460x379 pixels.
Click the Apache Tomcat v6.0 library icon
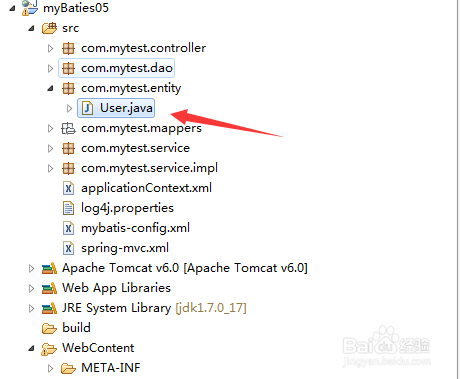49,268
